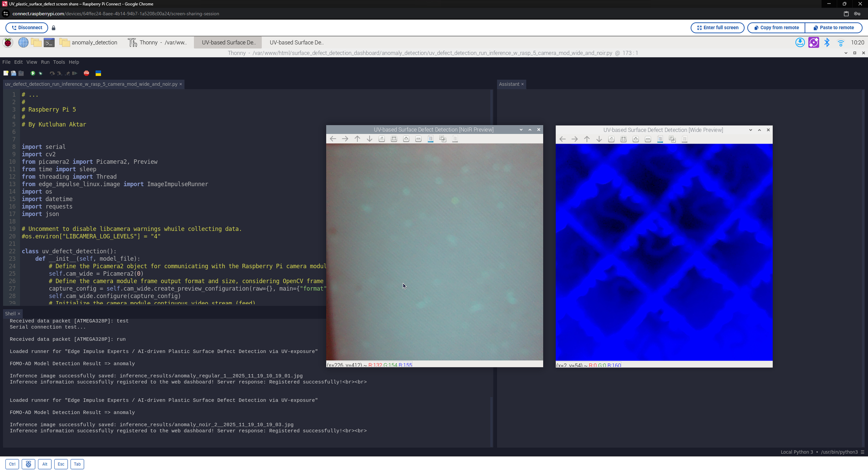Click Copy from remote button

(776, 28)
